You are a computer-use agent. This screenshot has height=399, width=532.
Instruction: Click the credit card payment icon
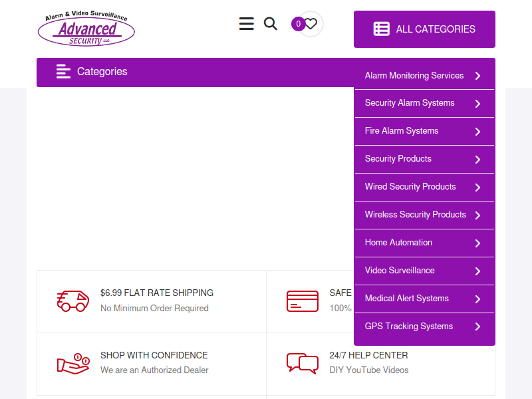click(x=303, y=301)
